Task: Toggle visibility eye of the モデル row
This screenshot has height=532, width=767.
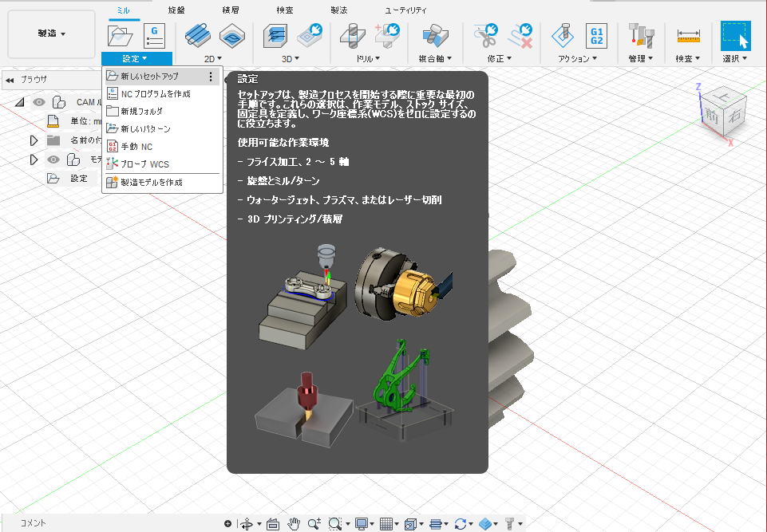Action: [x=53, y=160]
